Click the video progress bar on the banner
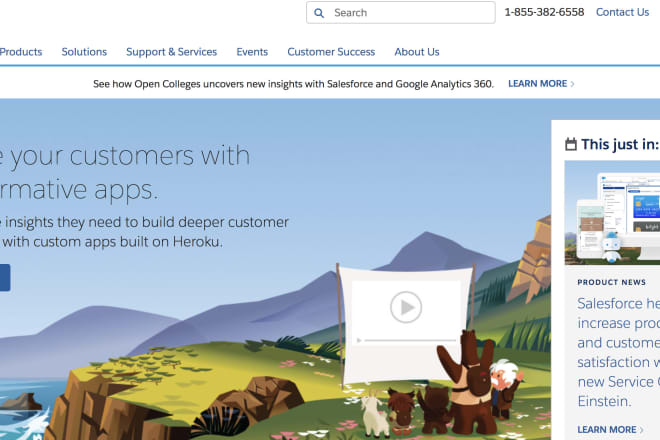Viewport: 660px width, 440px height. (410, 340)
